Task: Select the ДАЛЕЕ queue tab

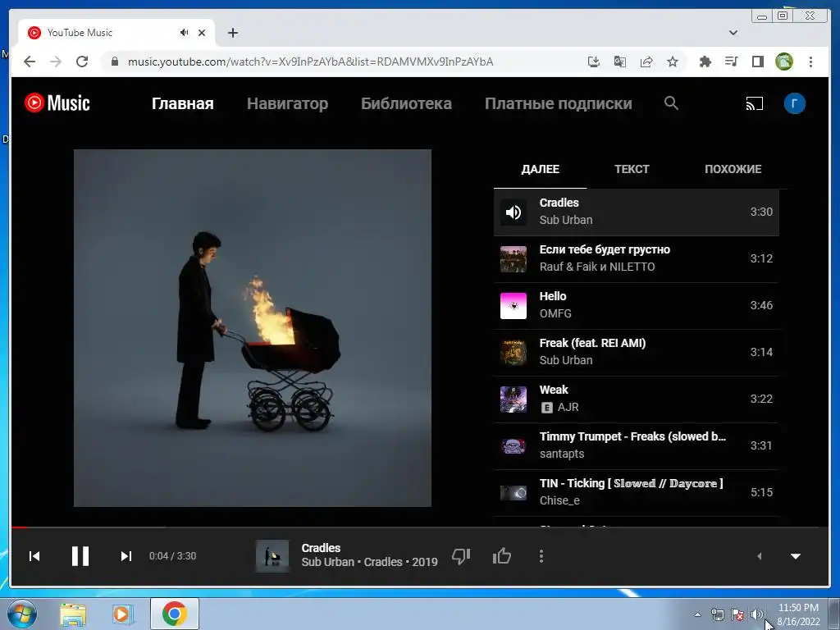Action: [540, 169]
